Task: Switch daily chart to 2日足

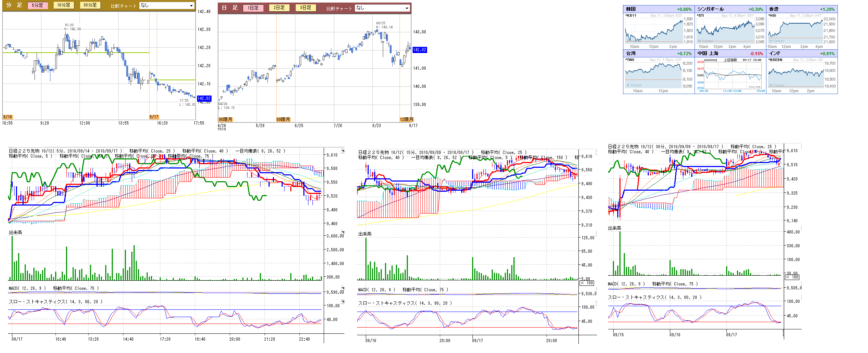Action: 279,8
